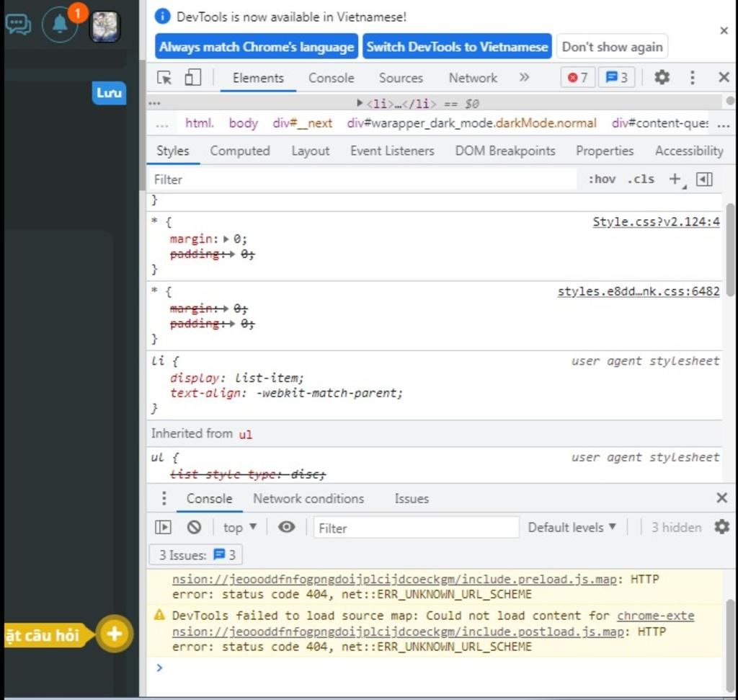Viewport: 738px width, 700px height.
Task: Open the top context dropdown
Action: 239,527
